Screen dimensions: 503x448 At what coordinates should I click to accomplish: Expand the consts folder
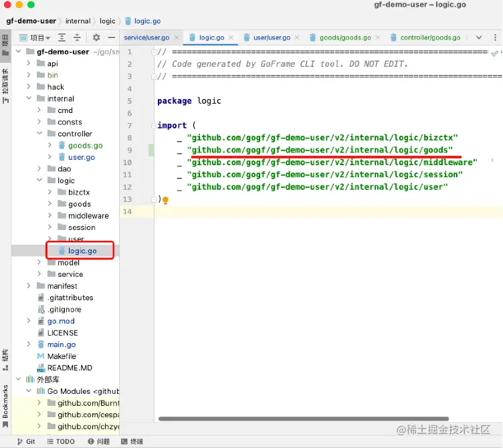click(x=39, y=122)
